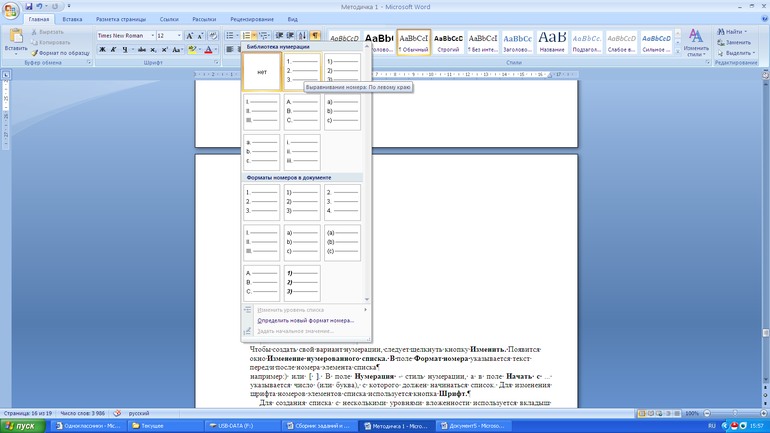Expand the Clipboard (Буфер обмена) dialog launcher
Image resolution: width=770 pixels, height=433 pixels.
pyautogui.click(x=89, y=62)
